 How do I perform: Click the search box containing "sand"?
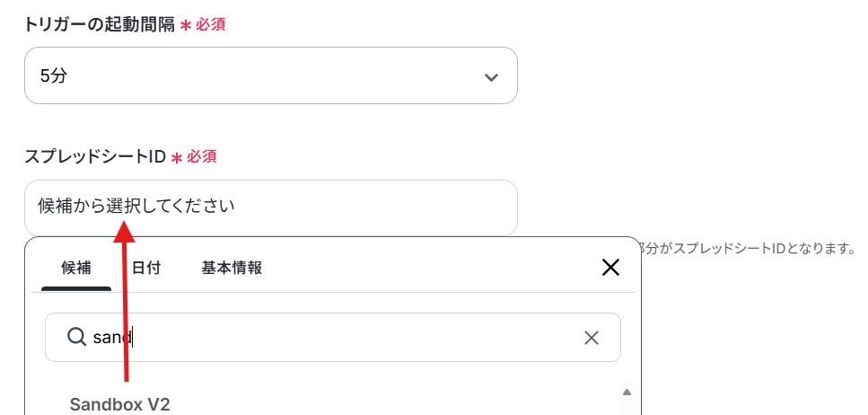[x=333, y=338]
